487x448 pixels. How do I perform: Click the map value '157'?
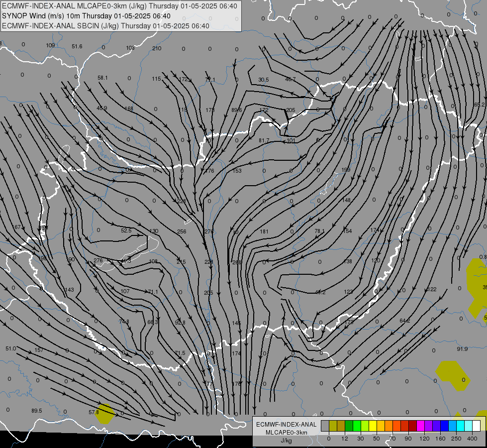coord(39,350)
